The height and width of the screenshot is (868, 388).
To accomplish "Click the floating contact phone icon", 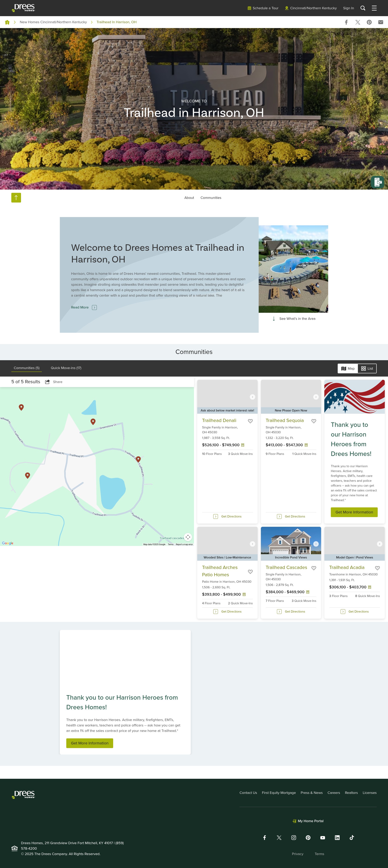I will click(x=377, y=182).
